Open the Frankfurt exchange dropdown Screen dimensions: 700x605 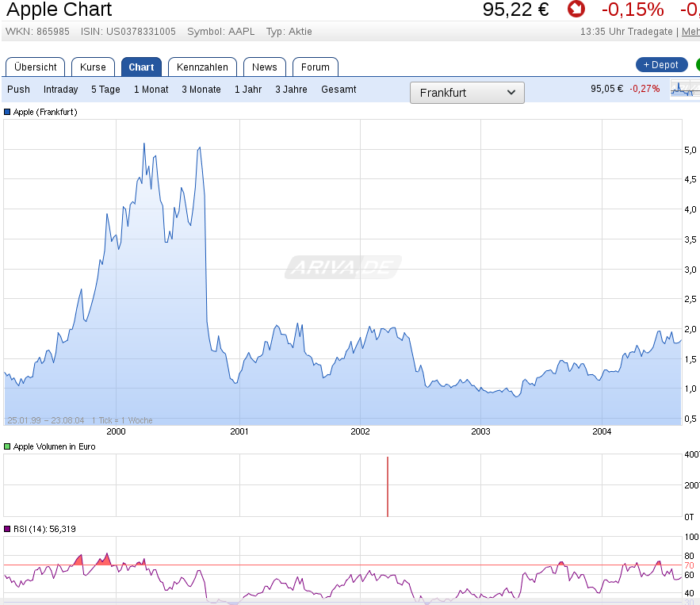tap(467, 93)
